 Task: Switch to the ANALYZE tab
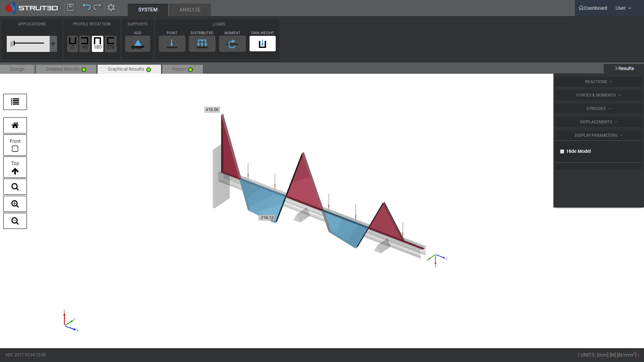pos(190,10)
